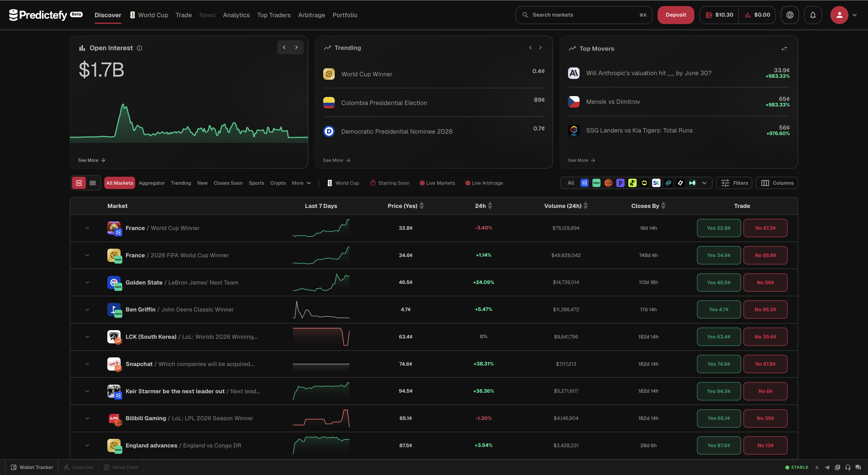Viewport: 868px width, 475px height.
Task: Select the Closes Soon tab
Action: pyautogui.click(x=228, y=183)
